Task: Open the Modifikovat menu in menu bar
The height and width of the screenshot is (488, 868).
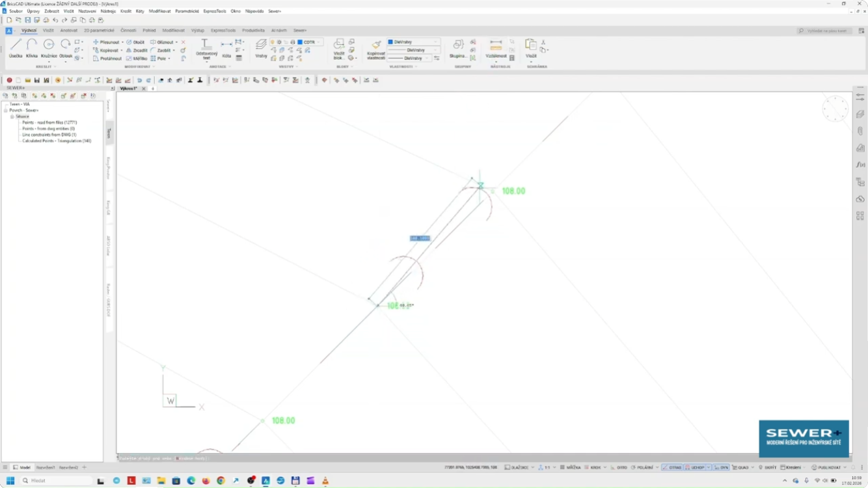Action: pyautogui.click(x=159, y=11)
